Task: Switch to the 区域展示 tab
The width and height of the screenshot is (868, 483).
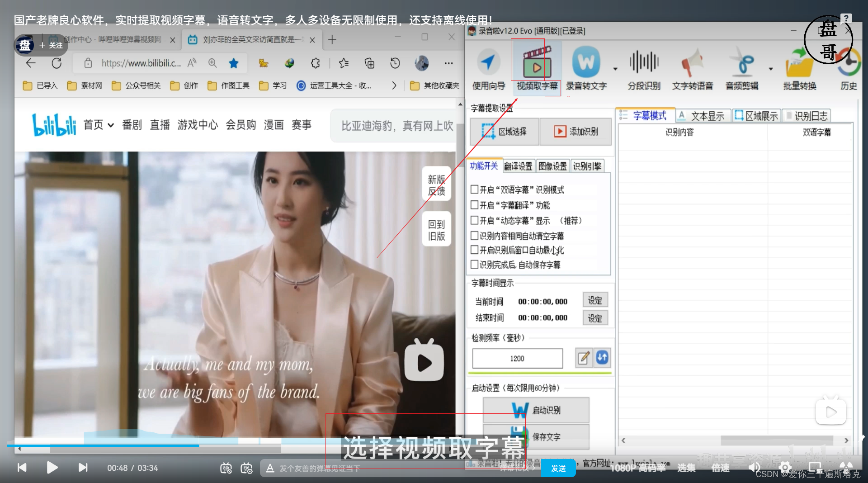Action: (756, 116)
